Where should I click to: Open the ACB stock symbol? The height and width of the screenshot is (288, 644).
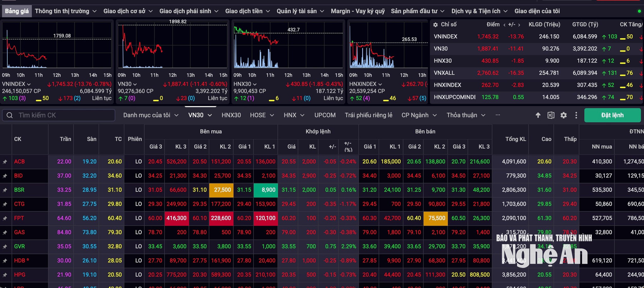point(19,162)
